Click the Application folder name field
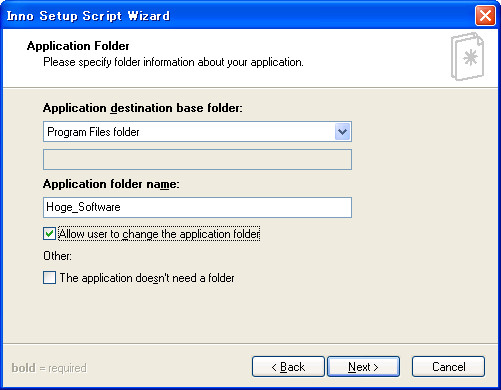 pos(197,207)
